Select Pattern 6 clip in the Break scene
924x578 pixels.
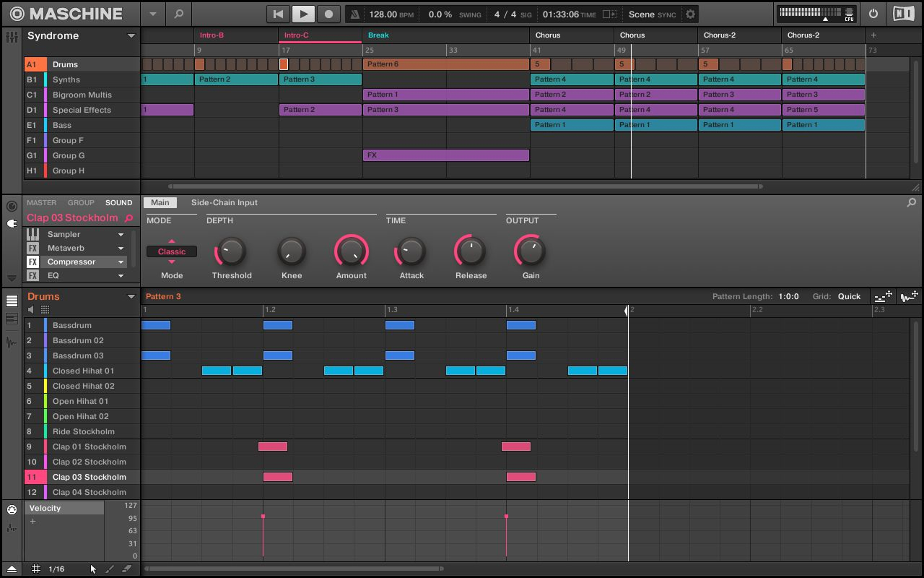coord(445,64)
